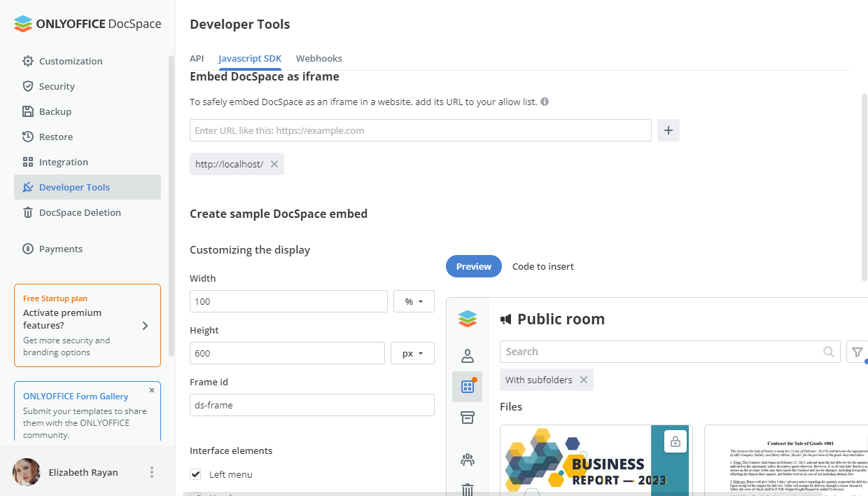This screenshot has height=496, width=868.
Task: Click info icon next to allow list text
Action: (545, 102)
